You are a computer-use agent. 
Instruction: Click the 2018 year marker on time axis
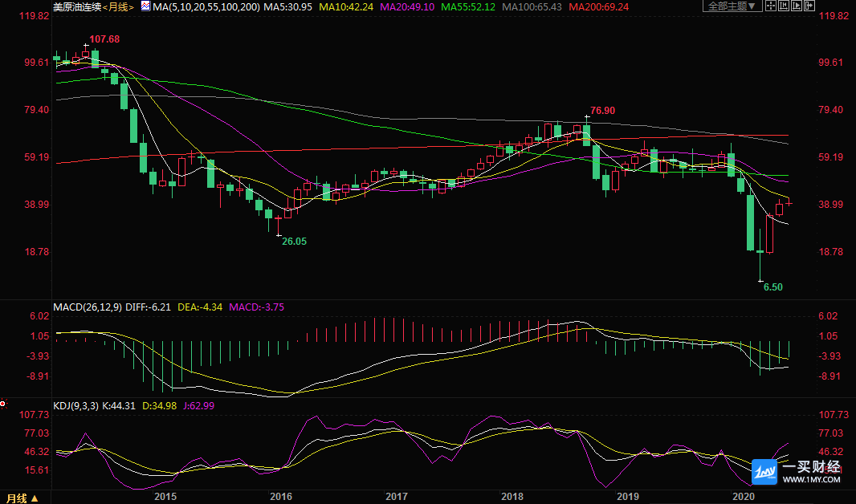pos(512,496)
